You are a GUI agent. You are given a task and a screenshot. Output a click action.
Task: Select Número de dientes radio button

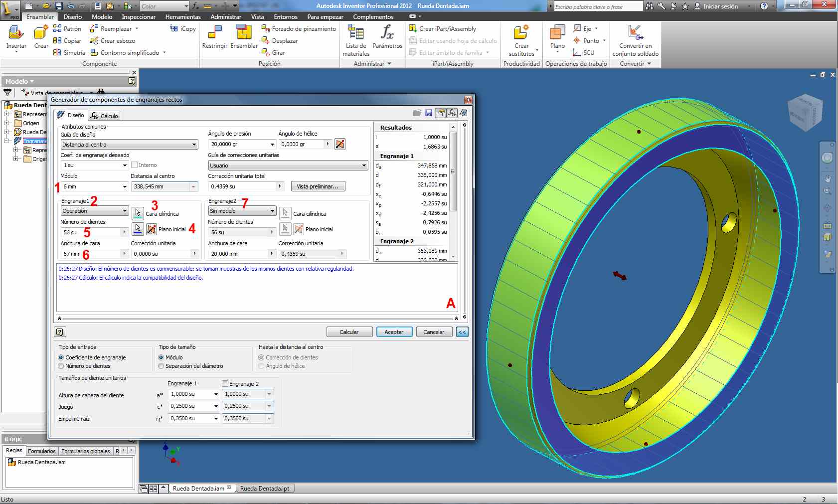61,366
